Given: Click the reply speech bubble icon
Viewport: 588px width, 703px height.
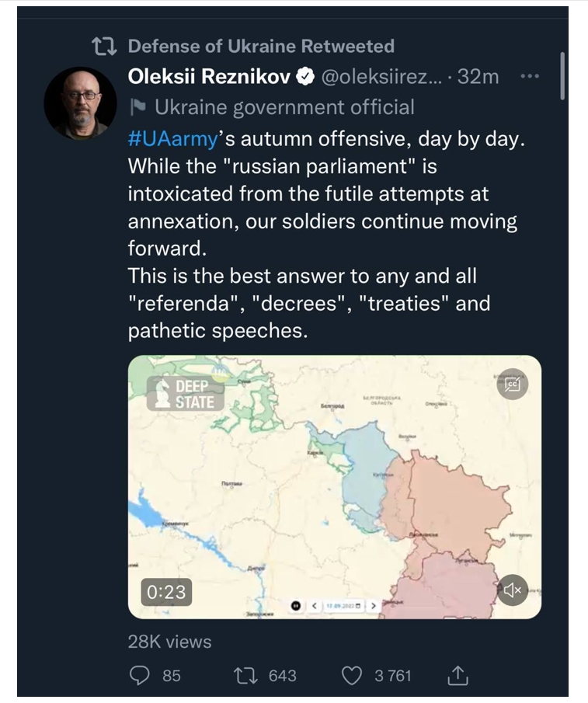Looking at the screenshot, I should coord(139,675).
